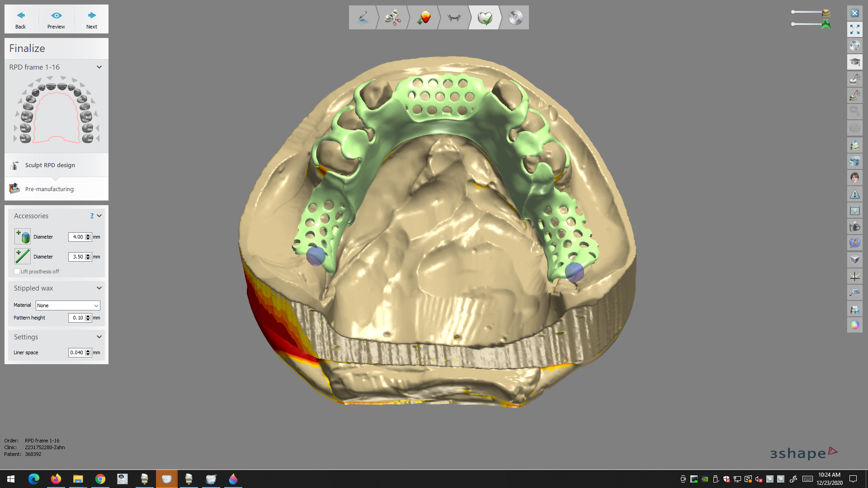
Task: Select Sculpt RPD design step
Action: pos(50,165)
